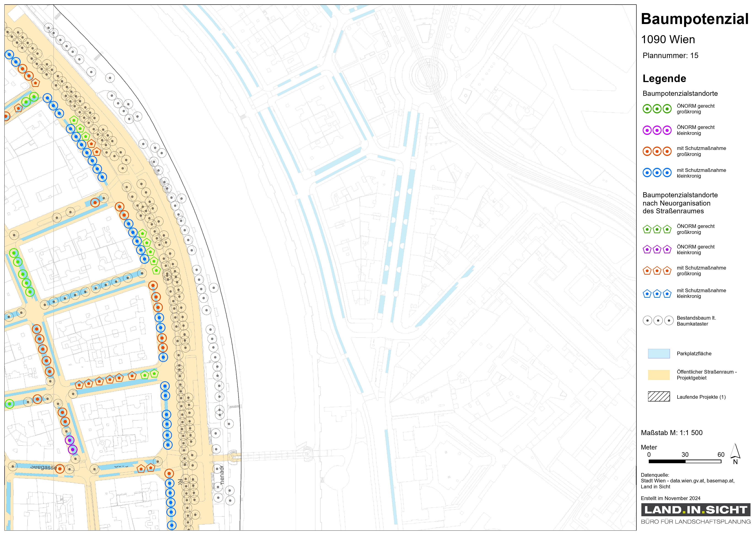Click leftmost blue pentagon icon in legend
756x535 pixels.
(647, 293)
